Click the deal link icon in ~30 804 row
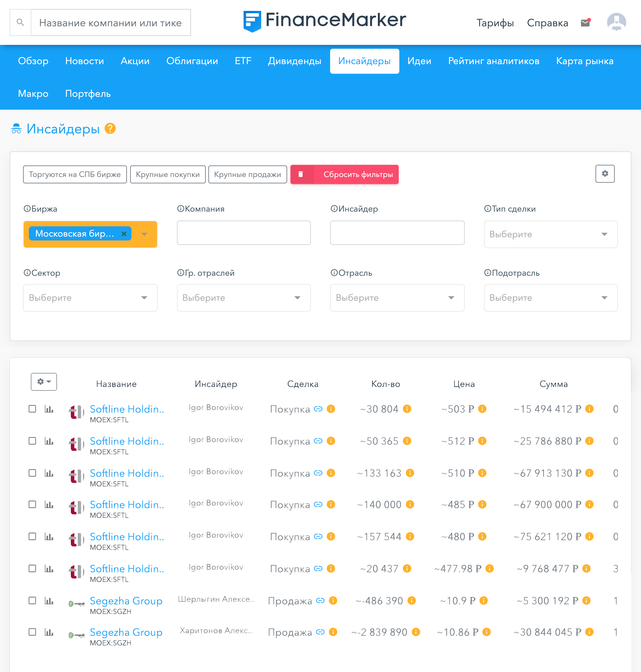The height and width of the screenshot is (672, 641). [x=318, y=409]
